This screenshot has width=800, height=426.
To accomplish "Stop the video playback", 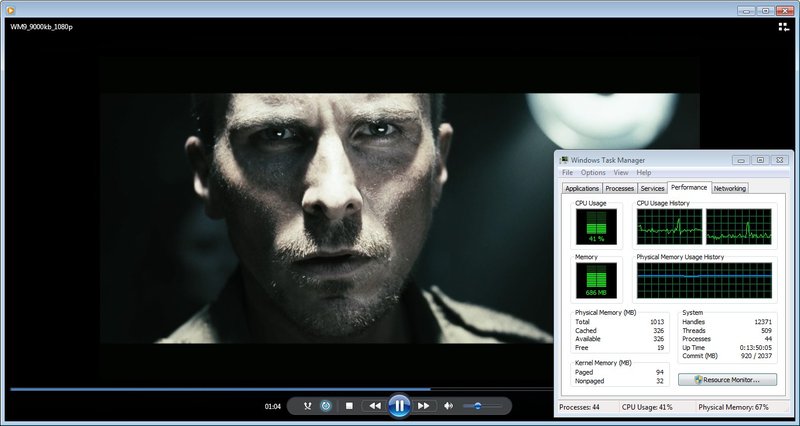I will (349, 406).
